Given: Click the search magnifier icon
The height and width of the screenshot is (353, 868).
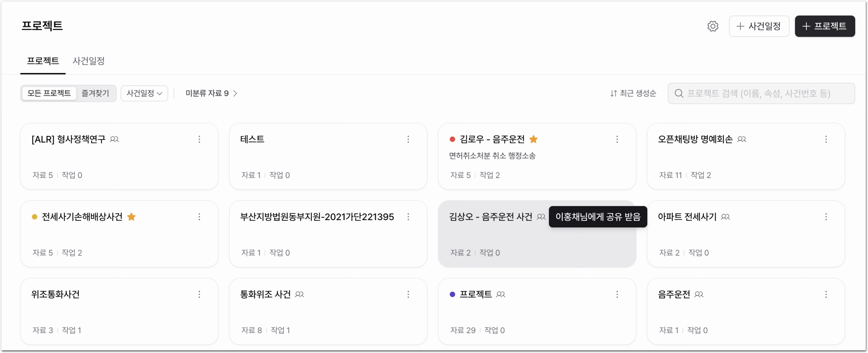Looking at the screenshot, I should [x=679, y=93].
